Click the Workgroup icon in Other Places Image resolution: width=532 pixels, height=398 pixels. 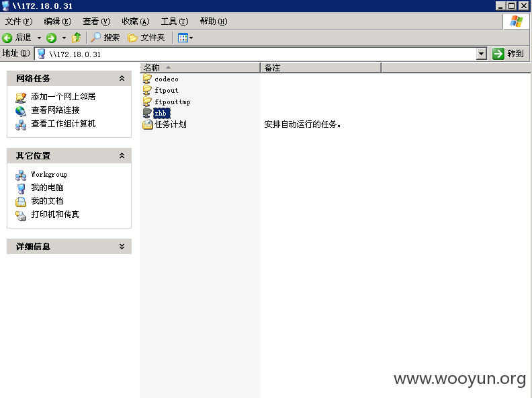(x=21, y=175)
